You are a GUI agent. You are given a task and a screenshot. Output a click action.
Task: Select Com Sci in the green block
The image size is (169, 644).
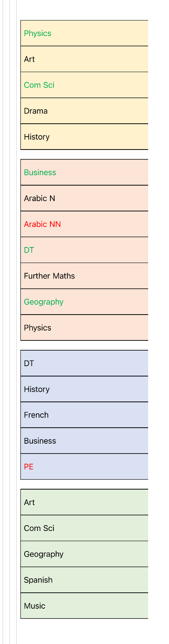coord(84,528)
